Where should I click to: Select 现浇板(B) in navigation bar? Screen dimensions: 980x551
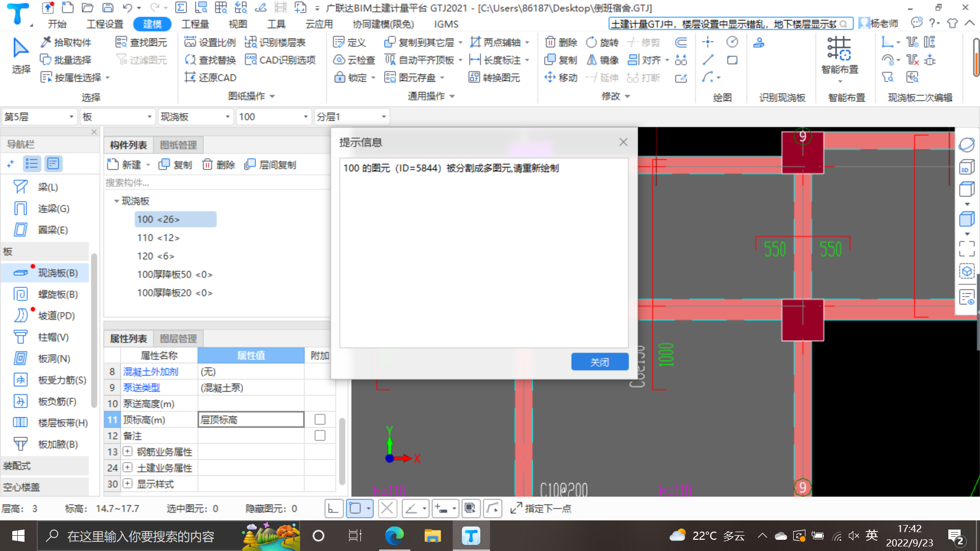point(45,273)
